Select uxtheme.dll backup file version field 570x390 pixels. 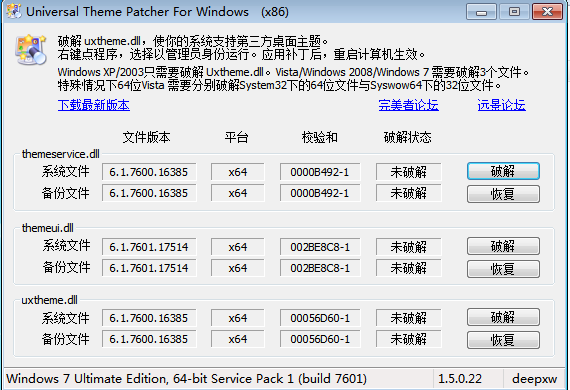[x=149, y=339]
